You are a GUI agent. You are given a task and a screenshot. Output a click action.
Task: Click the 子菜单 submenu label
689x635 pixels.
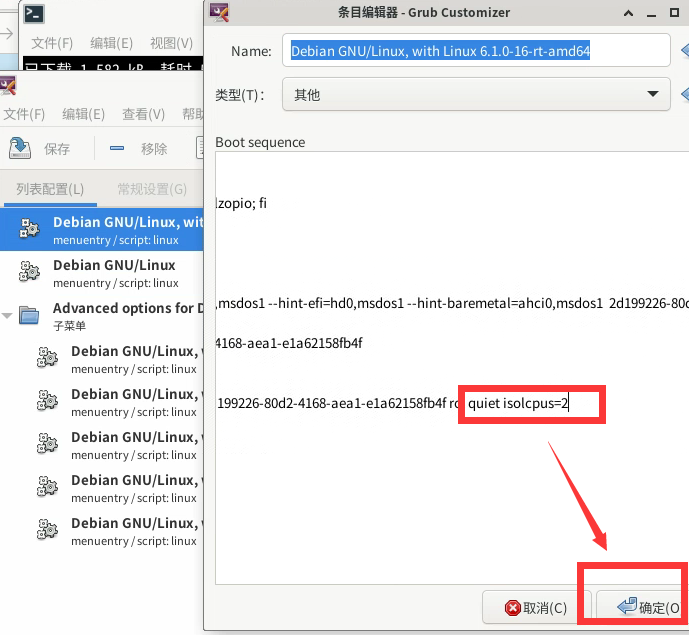(69, 326)
